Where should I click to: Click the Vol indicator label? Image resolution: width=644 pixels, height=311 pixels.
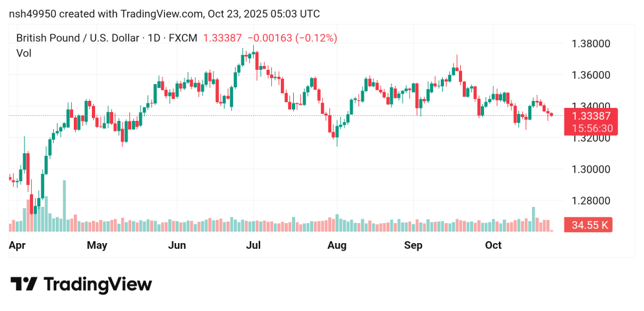click(x=23, y=54)
